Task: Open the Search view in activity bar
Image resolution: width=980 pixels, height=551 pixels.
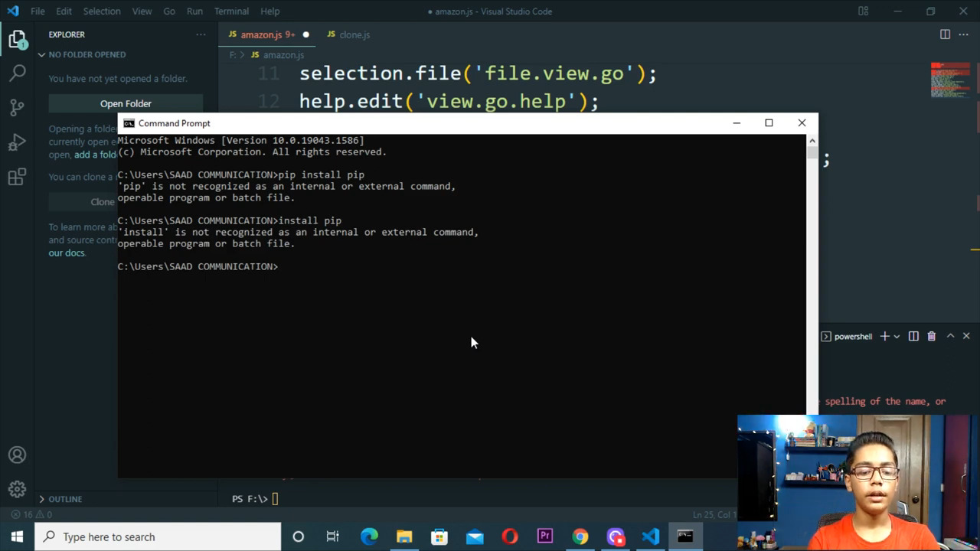Action: (x=17, y=73)
